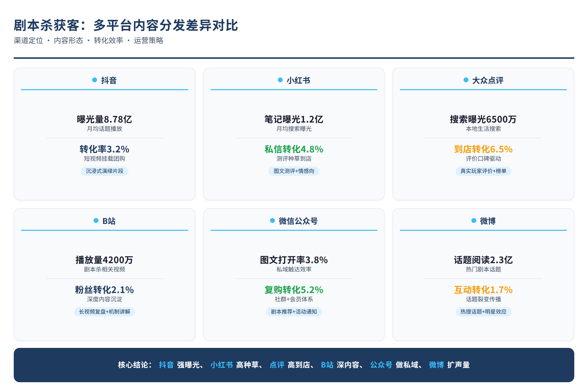Select the 微博 card title

[x=488, y=221]
